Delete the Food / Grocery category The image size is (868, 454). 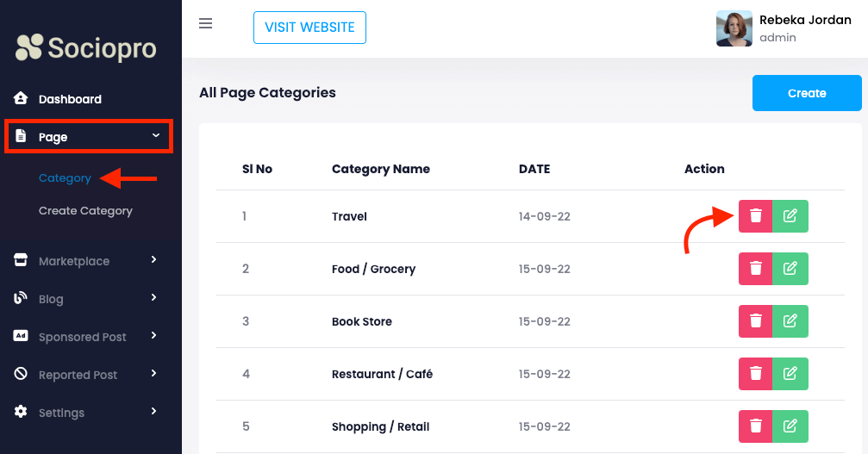pos(755,269)
